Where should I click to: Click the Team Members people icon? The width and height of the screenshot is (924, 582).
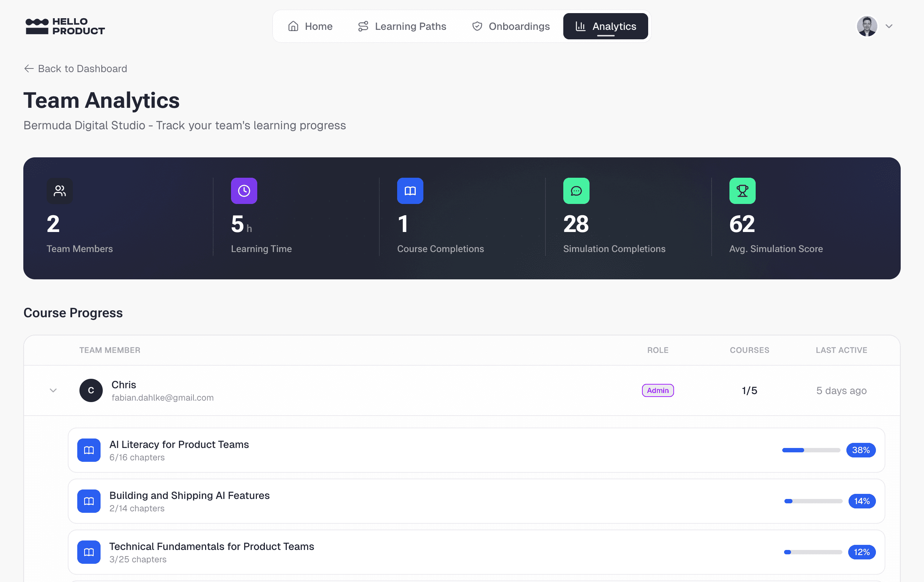point(59,191)
